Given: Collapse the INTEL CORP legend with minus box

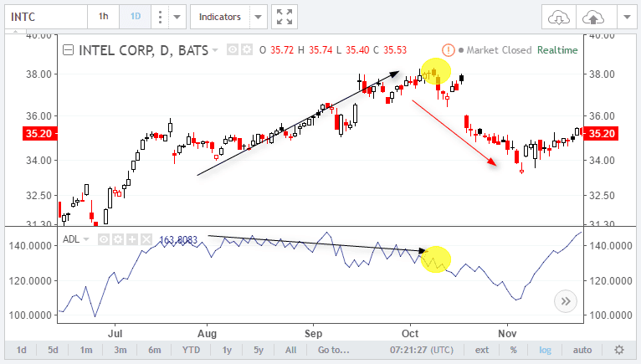Looking at the screenshot, I should 68,50.
